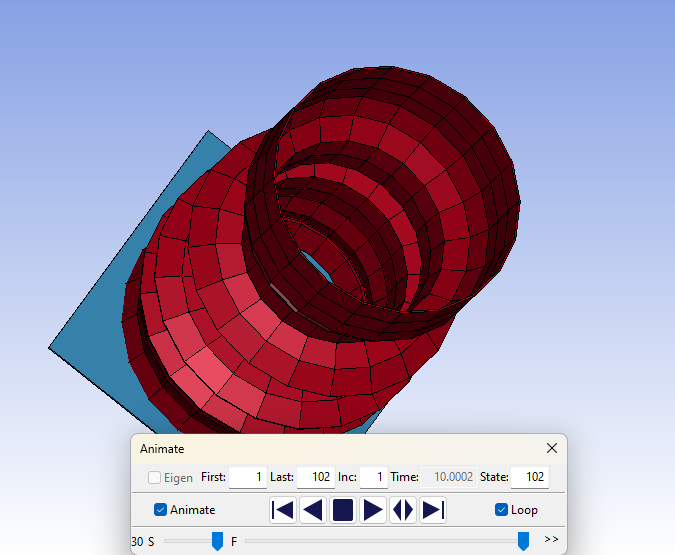Click the Time value field
The height and width of the screenshot is (555, 675).
point(447,478)
